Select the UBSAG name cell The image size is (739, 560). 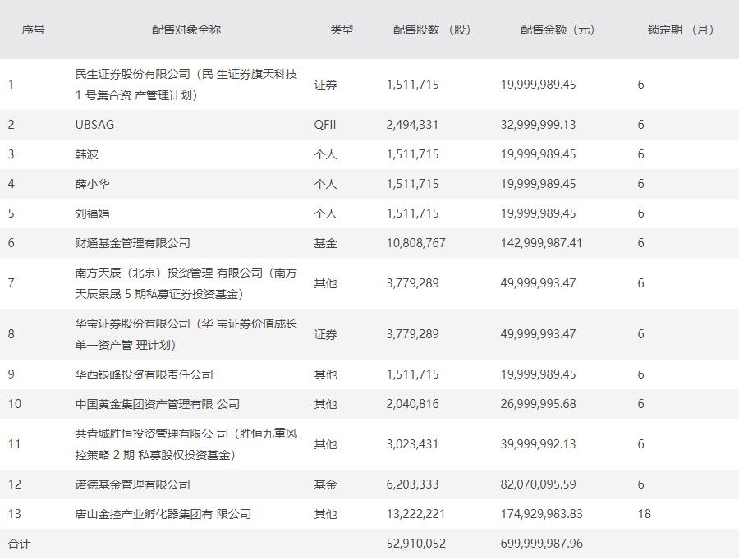pos(94,125)
